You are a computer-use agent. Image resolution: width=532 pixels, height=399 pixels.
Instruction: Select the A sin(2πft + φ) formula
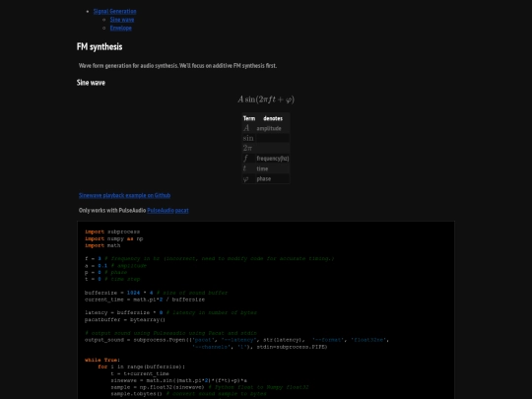point(266,100)
